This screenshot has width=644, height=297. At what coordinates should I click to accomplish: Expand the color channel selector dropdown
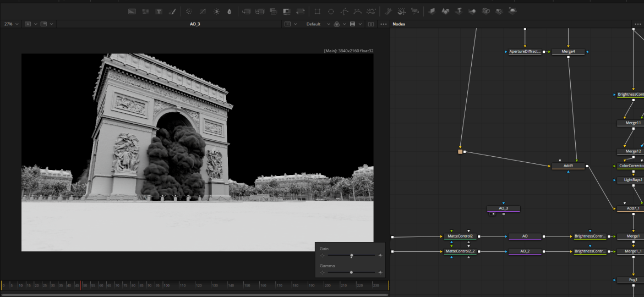pos(339,24)
